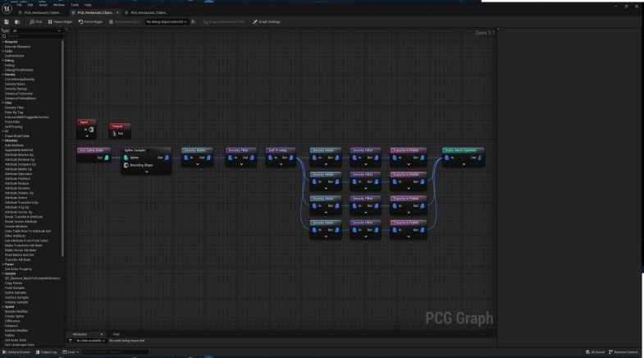The image size is (644, 358).
Task: Open the Output Log
Action: click(46, 351)
